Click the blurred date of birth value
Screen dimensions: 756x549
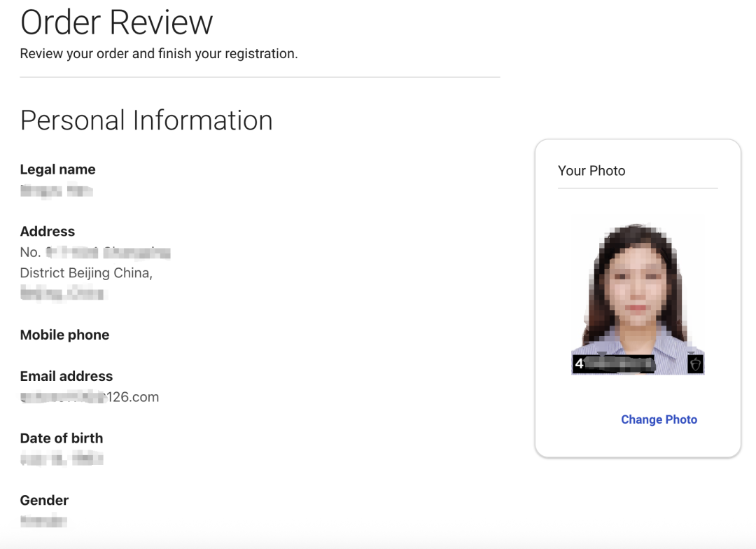tap(62, 459)
